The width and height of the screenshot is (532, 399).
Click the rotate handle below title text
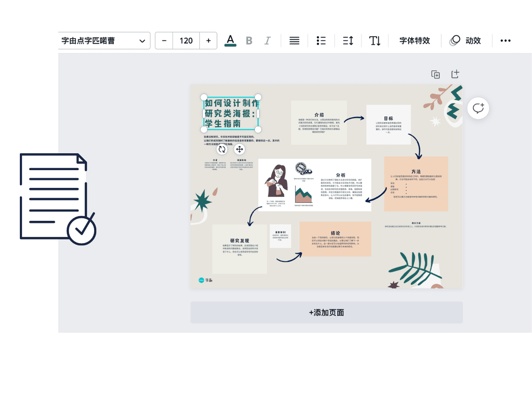(x=222, y=149)
